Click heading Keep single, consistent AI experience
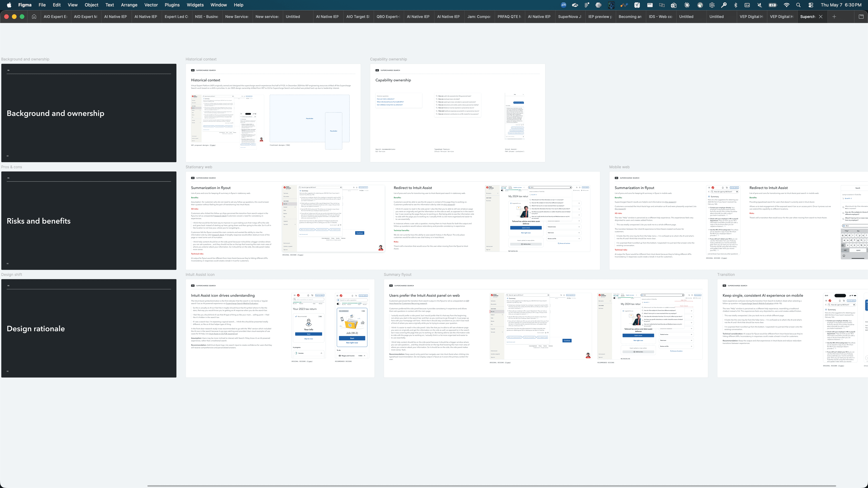Viewport: 868px width, 488px height. 762,295
